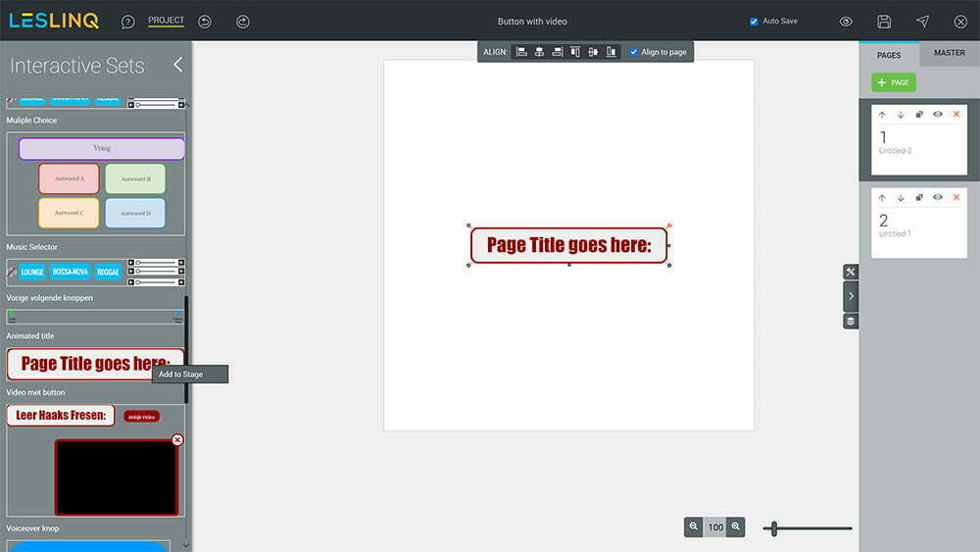
Task: Click the align left edges icon
Action: tap(521, 52)
